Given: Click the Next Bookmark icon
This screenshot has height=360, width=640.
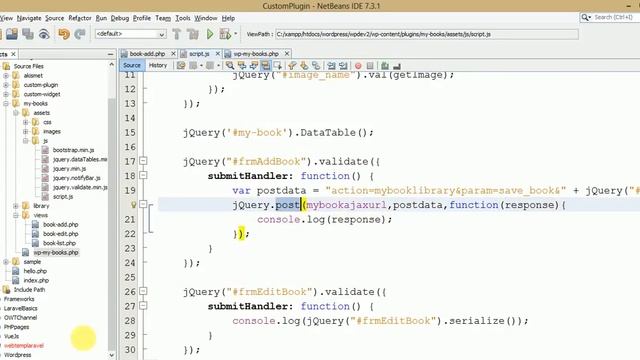Looking at the screenshot, I should click(304, 65).
